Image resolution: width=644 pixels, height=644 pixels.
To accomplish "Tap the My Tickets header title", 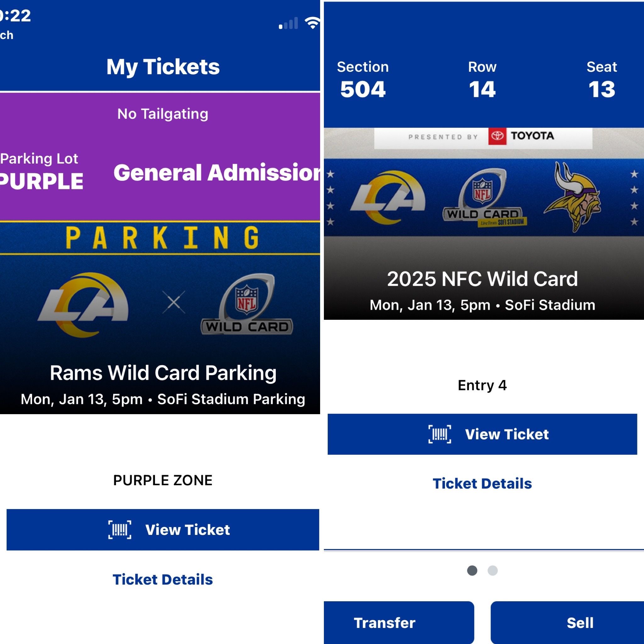I will (163, 67).
